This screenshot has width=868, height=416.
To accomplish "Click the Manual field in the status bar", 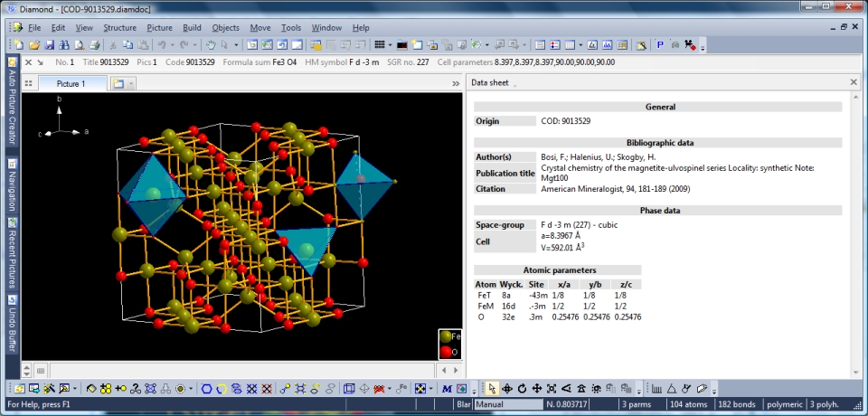I will (x=506, y=404).
